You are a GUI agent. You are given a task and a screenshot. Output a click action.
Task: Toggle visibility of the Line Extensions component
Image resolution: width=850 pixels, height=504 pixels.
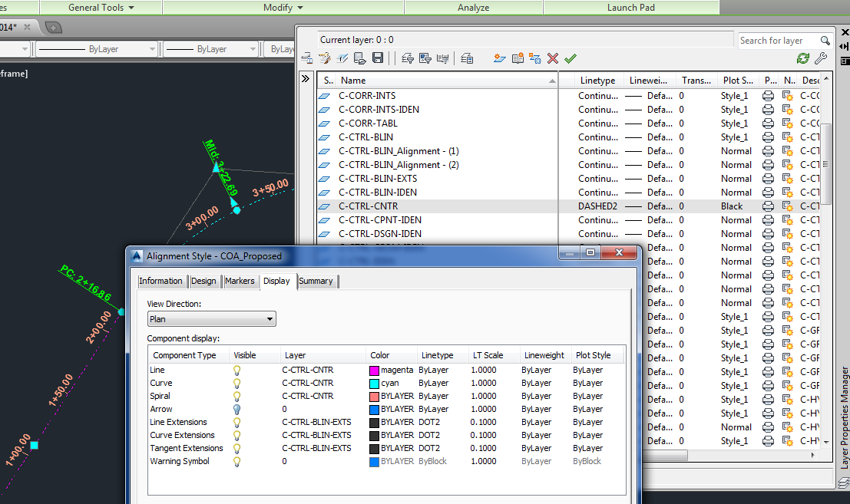(x=236, y=422)
